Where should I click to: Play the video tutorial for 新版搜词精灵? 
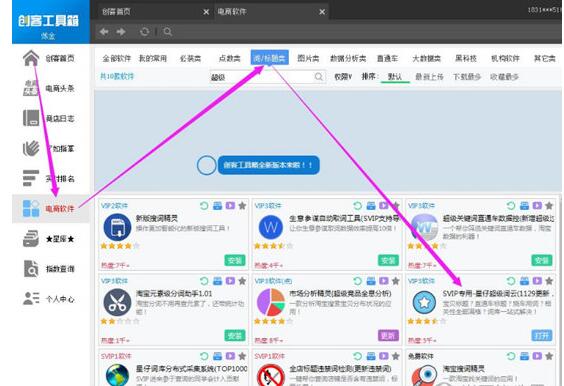click(230, 206)
